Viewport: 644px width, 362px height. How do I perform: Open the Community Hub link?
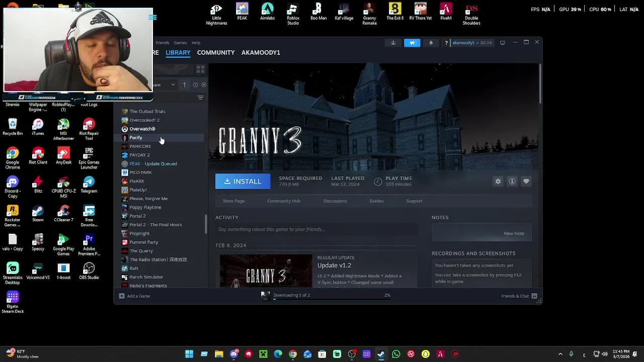pos(284,201)
